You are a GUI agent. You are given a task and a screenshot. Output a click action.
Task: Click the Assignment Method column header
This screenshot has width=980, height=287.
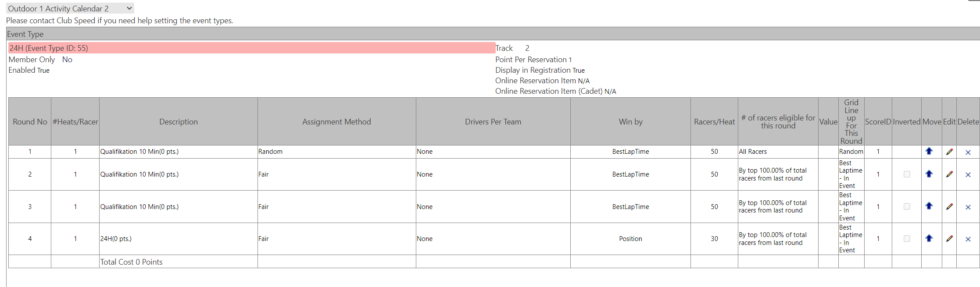click(336, 122)
